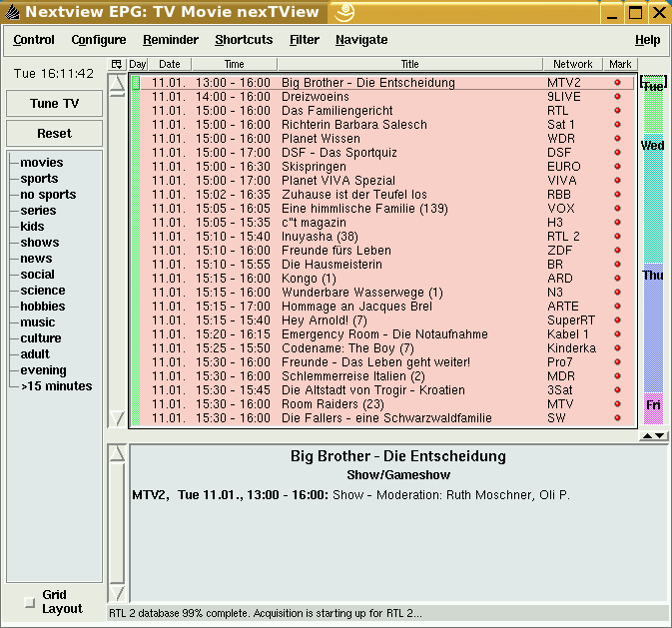The height and width of the screenshot is (628, 672).
Task: Jump to Thu on the date scale
Action: [653, 276]
